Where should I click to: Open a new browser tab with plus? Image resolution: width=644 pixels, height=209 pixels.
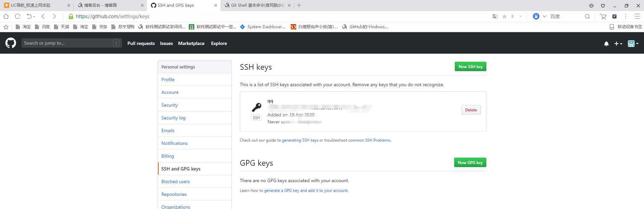point(299,5)
